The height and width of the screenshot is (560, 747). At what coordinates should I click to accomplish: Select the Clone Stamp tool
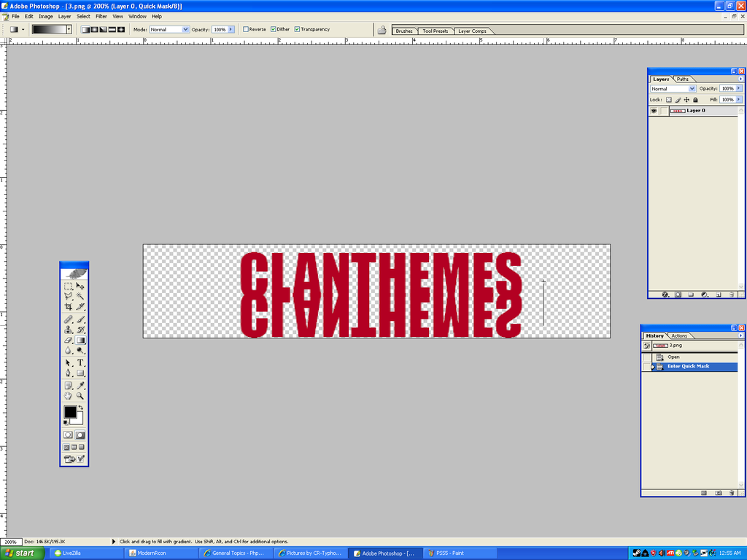pyautogui.click(x=68, y=330)
